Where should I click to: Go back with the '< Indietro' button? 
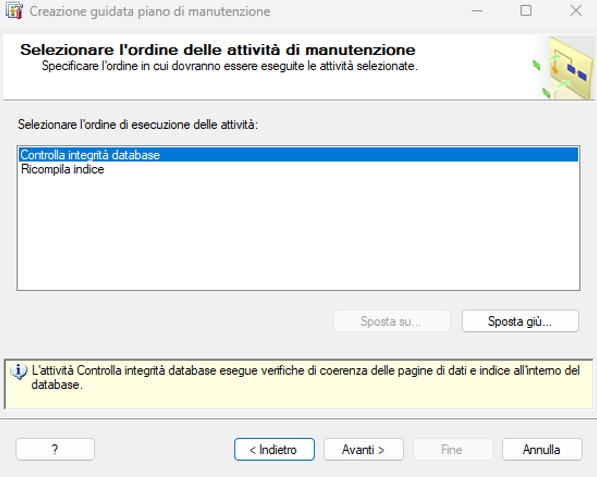[274, 450]
